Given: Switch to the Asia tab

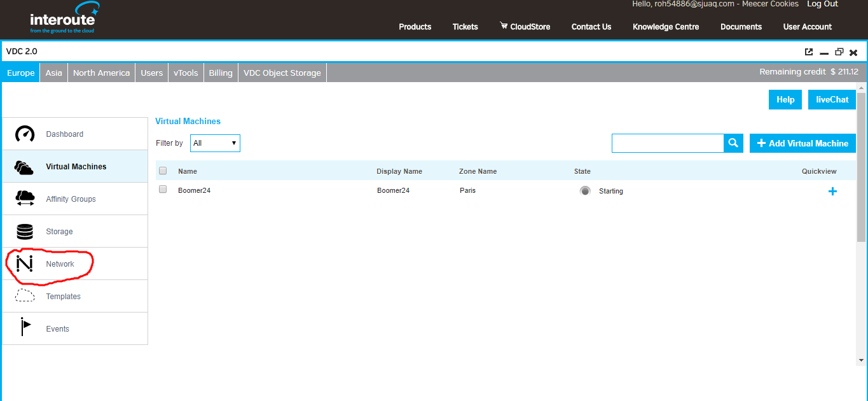Looking at the screenshot, I should click(54, 73).
